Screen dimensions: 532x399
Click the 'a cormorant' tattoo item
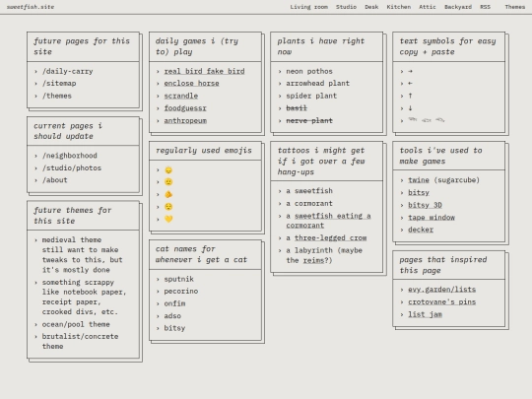[x=309, y=204]
